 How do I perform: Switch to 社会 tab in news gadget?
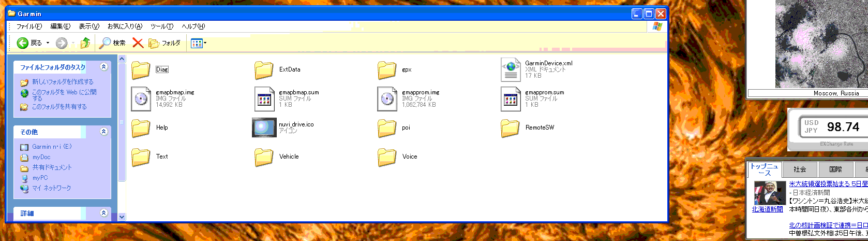800,169
